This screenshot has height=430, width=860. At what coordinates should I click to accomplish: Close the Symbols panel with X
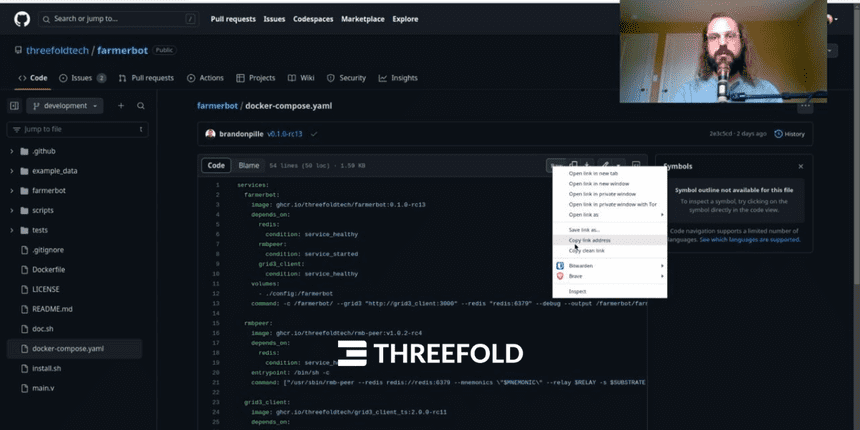pyautogui.click(x=801, y=166)
